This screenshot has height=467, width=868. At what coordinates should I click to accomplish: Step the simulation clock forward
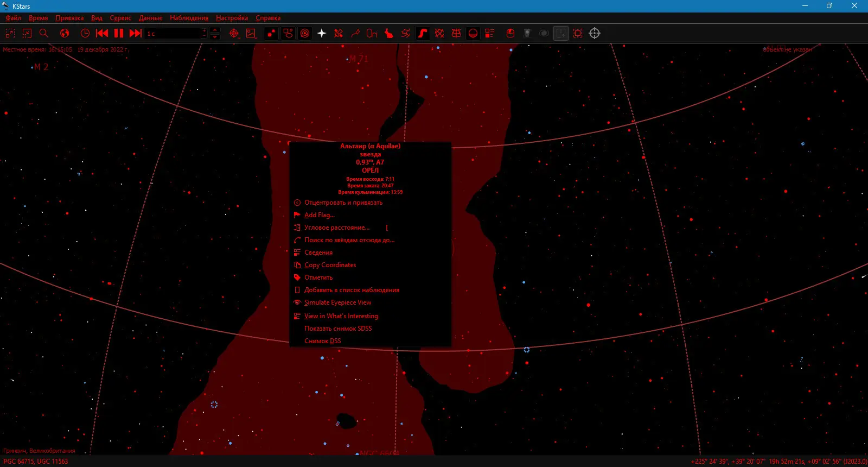point(136,33)
